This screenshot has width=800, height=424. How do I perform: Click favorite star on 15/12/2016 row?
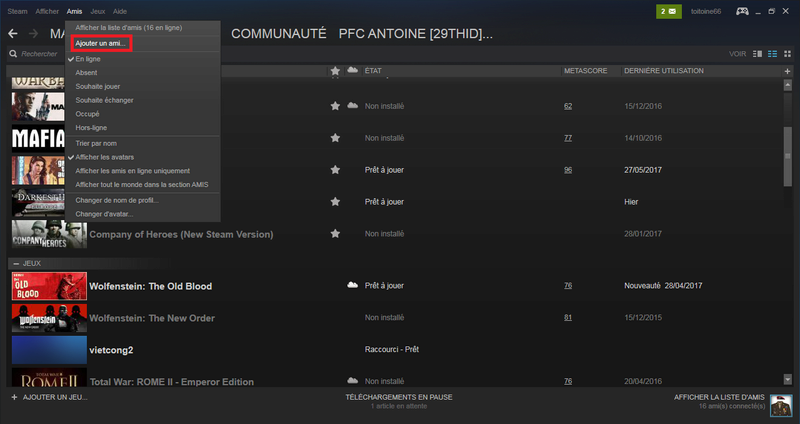pyautogui.click(x=335, y=106)
